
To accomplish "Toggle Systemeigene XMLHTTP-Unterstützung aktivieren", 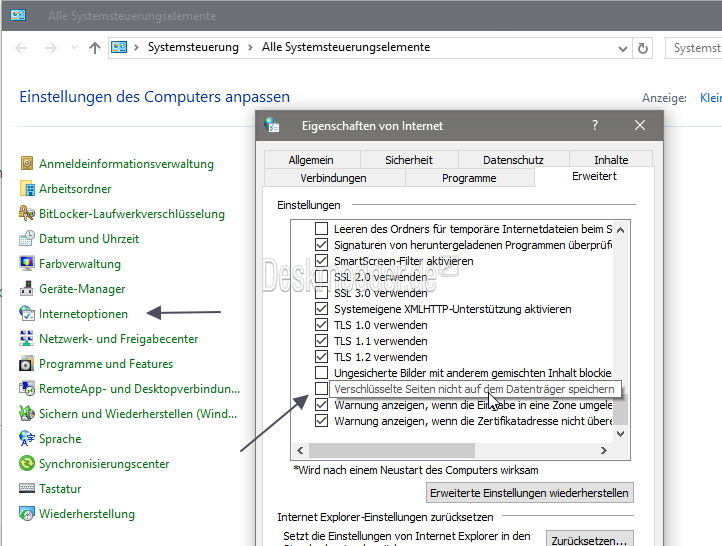I will [x=321, y=308].
